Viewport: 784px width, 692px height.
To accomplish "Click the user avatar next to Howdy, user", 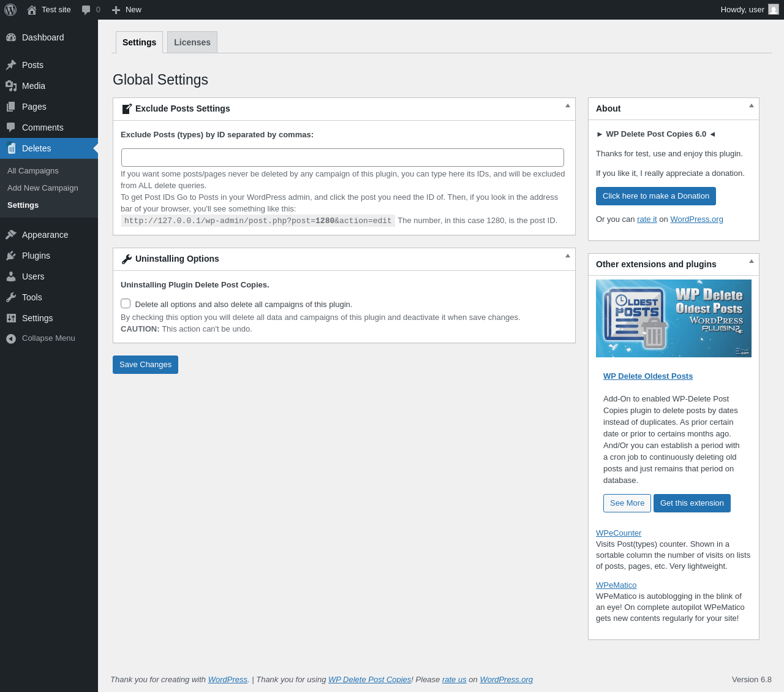I will (774, 9).
